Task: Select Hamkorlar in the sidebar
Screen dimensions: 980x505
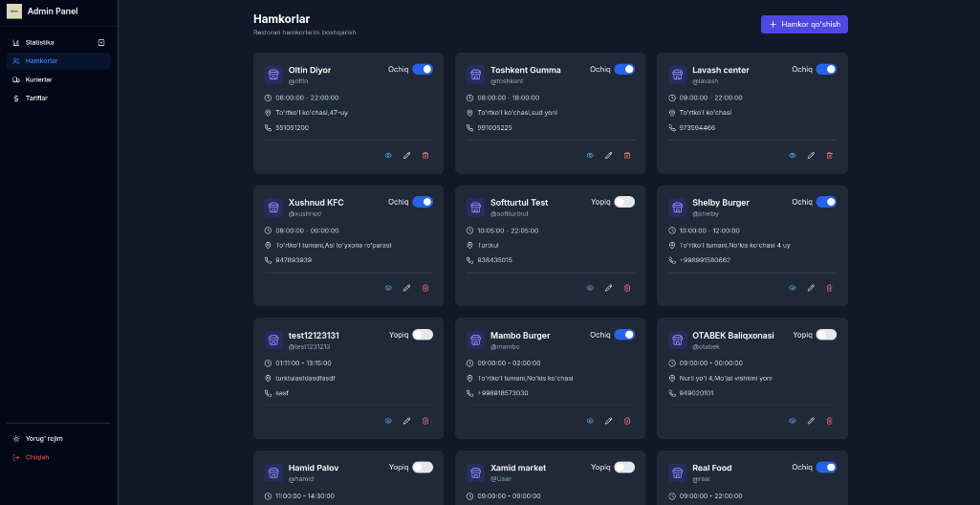Action: tap(41, 61)
